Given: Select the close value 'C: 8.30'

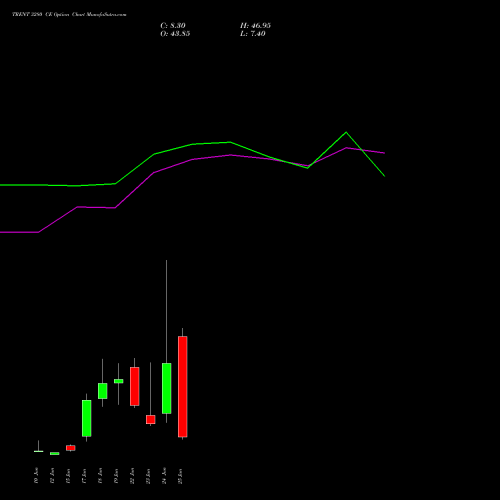Looking at the screenshot, I should (173, 26).
